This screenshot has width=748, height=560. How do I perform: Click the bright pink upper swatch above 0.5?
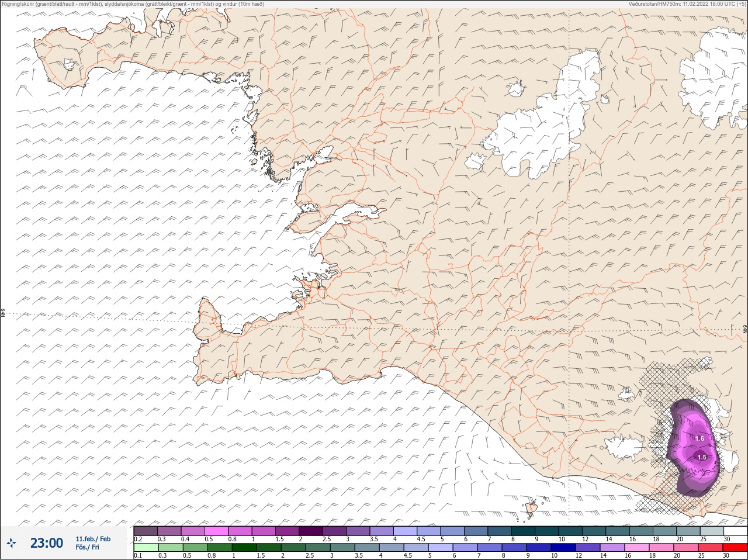[x=217, y=531]
